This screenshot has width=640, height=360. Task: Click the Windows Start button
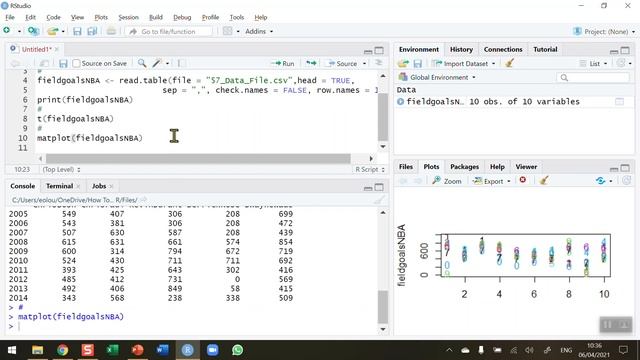tap(12, 350)
